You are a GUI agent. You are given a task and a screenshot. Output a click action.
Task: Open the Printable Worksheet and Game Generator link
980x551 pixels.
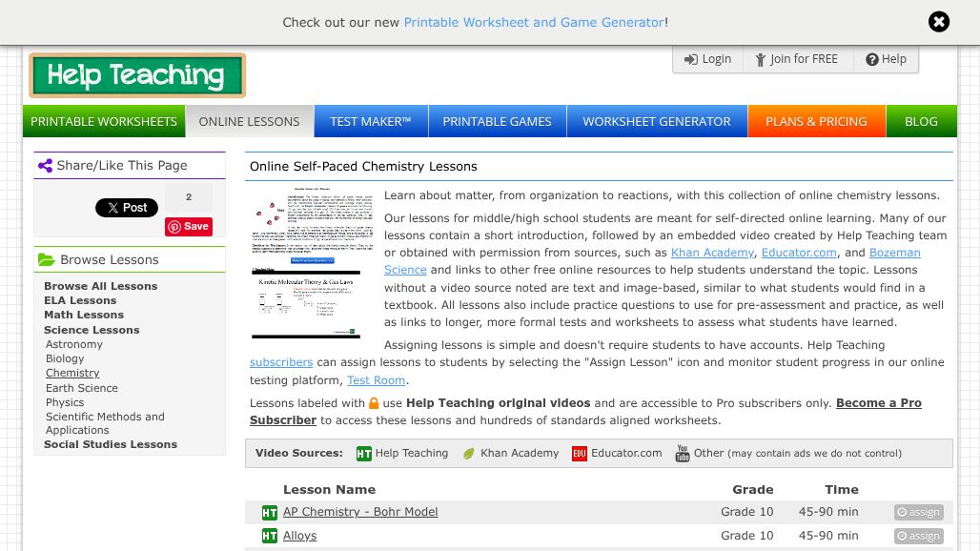535,23
